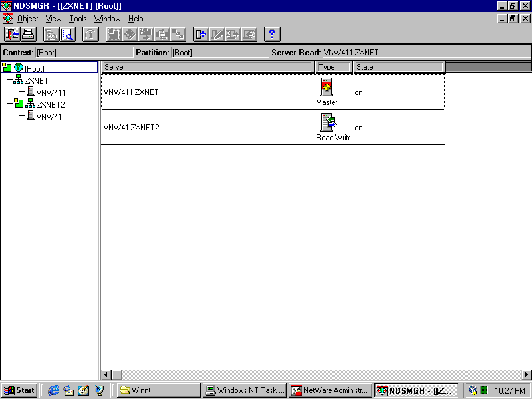Restore the inner document window

tap(513, 19)
